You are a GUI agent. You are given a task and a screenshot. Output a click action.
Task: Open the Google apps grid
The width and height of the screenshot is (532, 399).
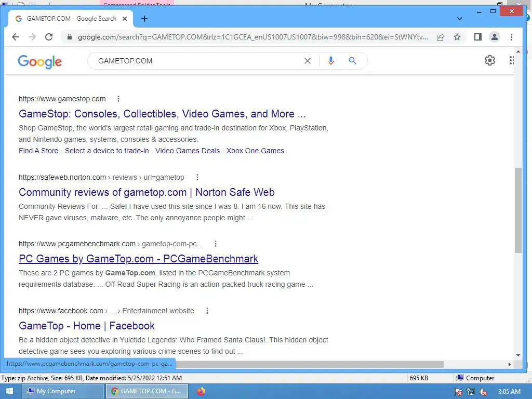(x=511, y=60)
